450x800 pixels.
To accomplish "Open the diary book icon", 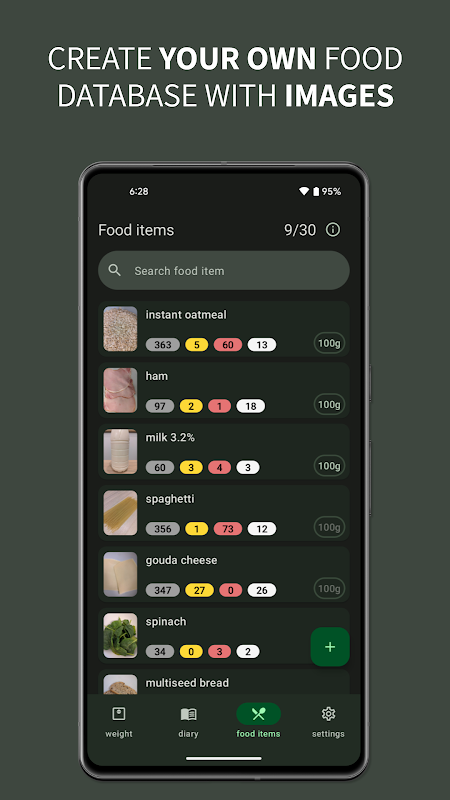I will click(188, 714).
